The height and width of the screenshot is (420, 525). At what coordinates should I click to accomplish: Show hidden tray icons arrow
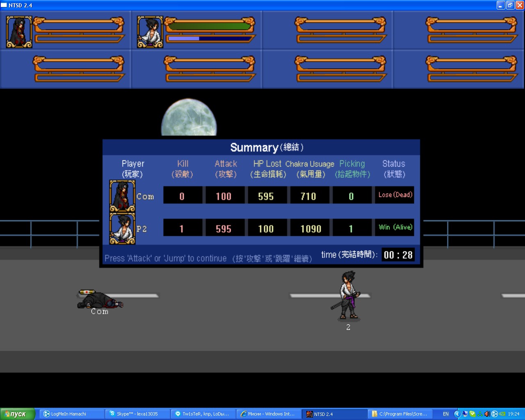click(x=457, y=414)
